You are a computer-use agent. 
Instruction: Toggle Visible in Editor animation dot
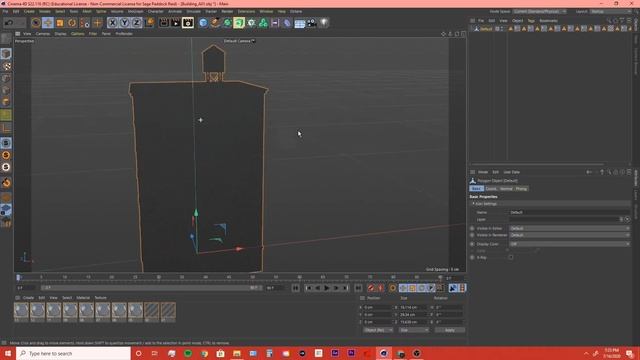(x=472, y=229)
